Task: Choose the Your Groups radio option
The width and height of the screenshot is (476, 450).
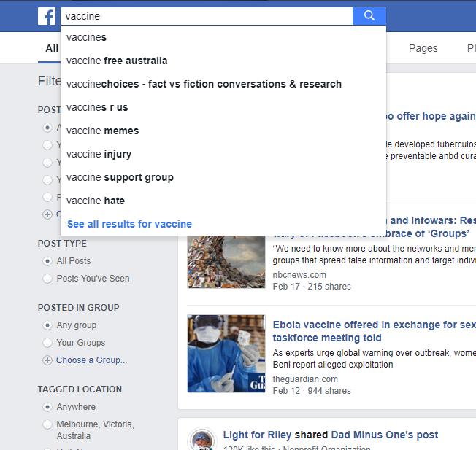Action: coord(48,343)
